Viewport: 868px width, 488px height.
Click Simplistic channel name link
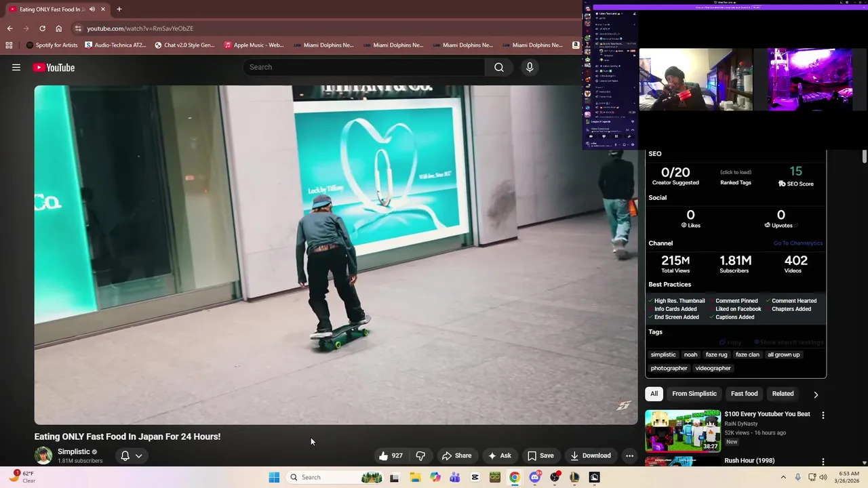coord(73,451)
